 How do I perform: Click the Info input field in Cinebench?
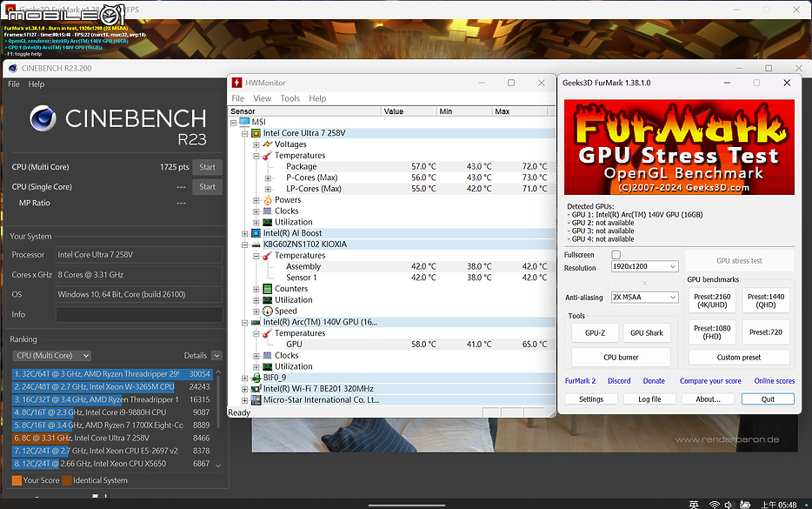point(139,315)
